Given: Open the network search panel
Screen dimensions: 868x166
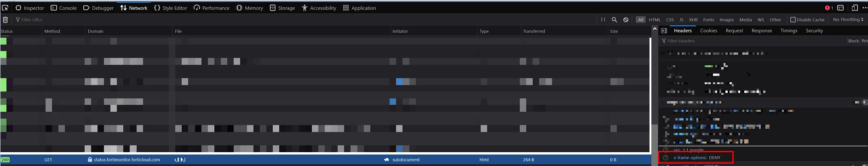Looking at the screenshot, I should pyautogui.click(x=614, y=20).
